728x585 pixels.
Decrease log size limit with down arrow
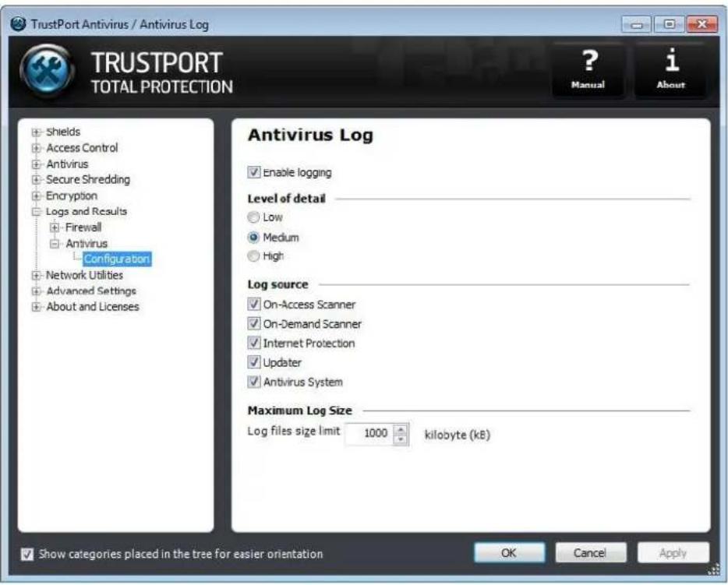point(400,439)
